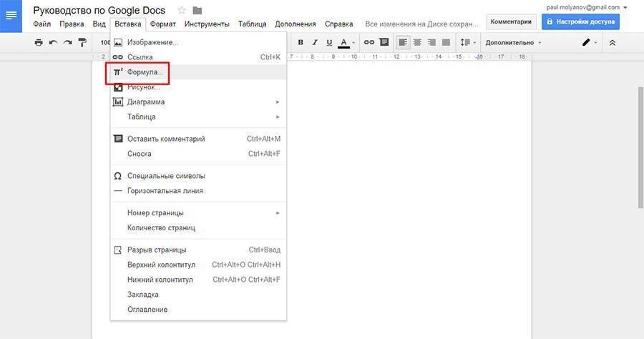The image size is (644, 339).
Task: Open the Формат menu
Action: (162, 24)
